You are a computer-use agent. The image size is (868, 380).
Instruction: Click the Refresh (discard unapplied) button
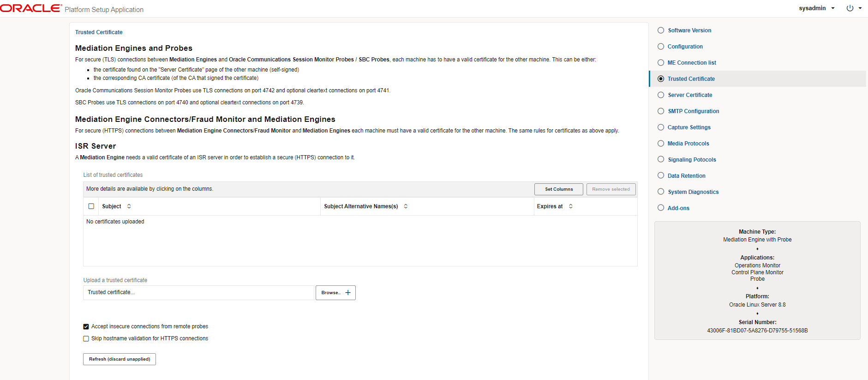120,359
